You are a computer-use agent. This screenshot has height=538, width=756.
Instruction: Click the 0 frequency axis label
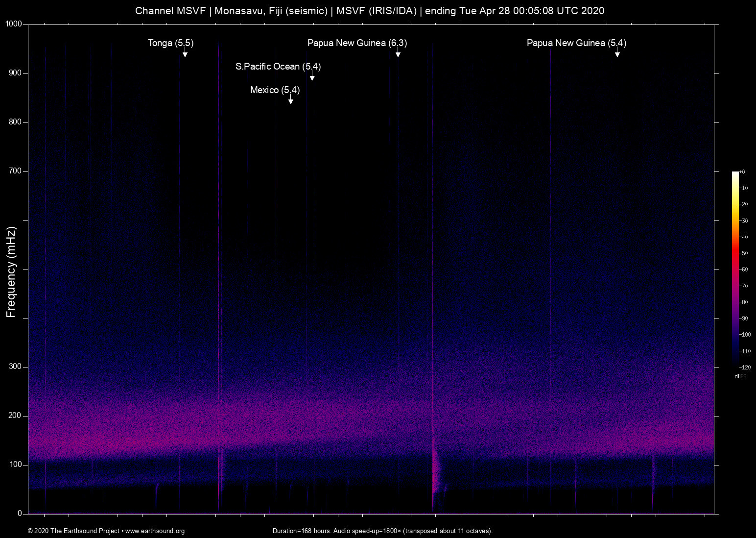click(20, 514)
